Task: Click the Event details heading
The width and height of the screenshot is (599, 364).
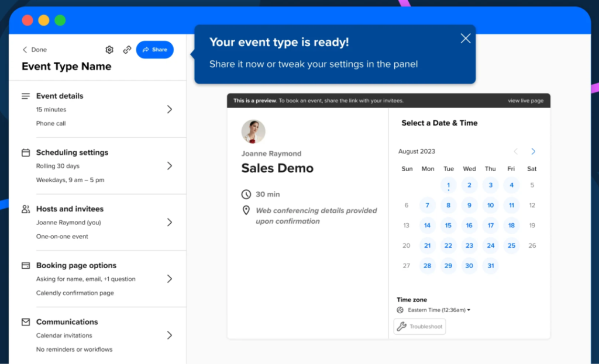Action: tap(60, 96)
